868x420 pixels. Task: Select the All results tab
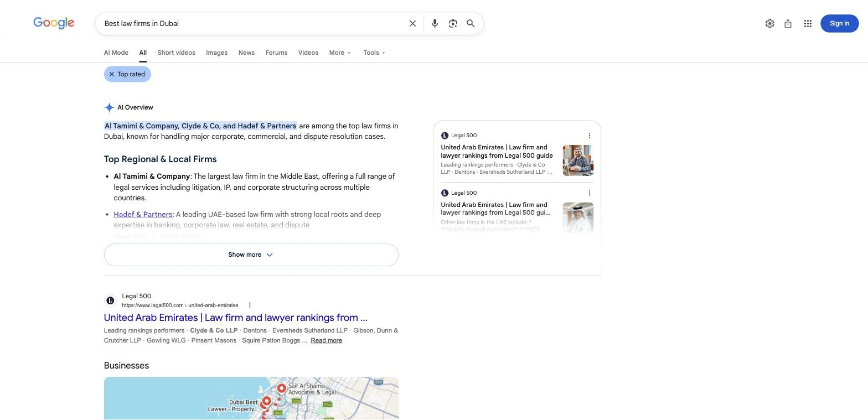tap(143, 53)
